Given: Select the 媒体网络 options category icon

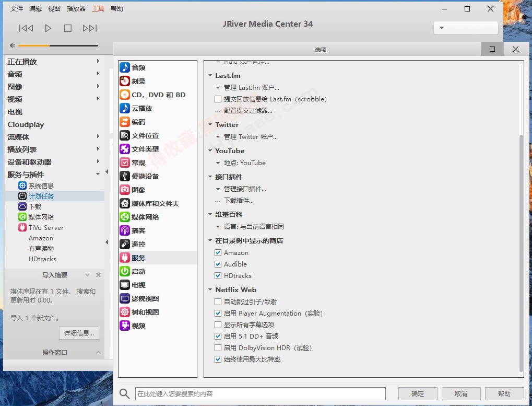Looking at the screenshot, I should coord(125,217).
